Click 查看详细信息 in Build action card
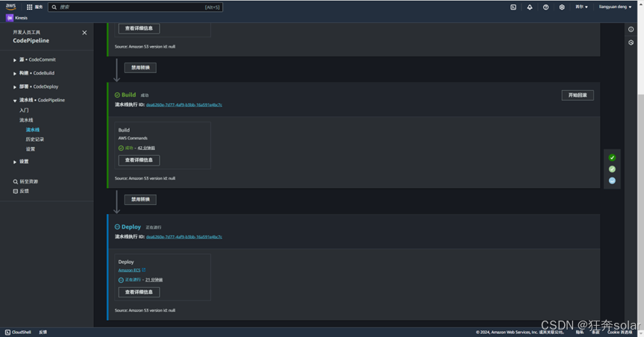This screenshot has width=644, height=337. [139, 160]
